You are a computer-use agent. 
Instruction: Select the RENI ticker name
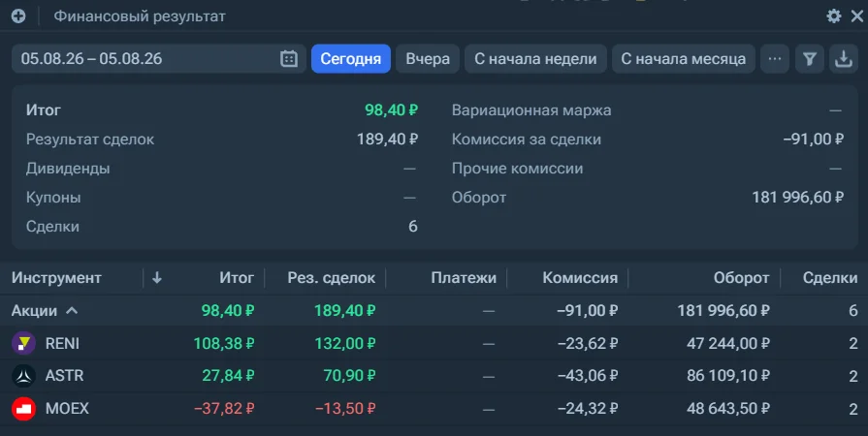tap(62, 344)
